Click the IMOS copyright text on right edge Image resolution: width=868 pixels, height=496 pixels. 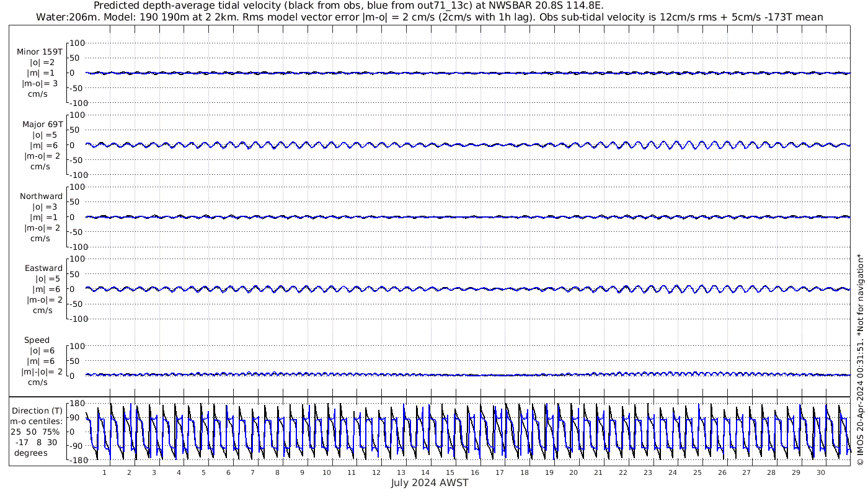click(860, 360)
